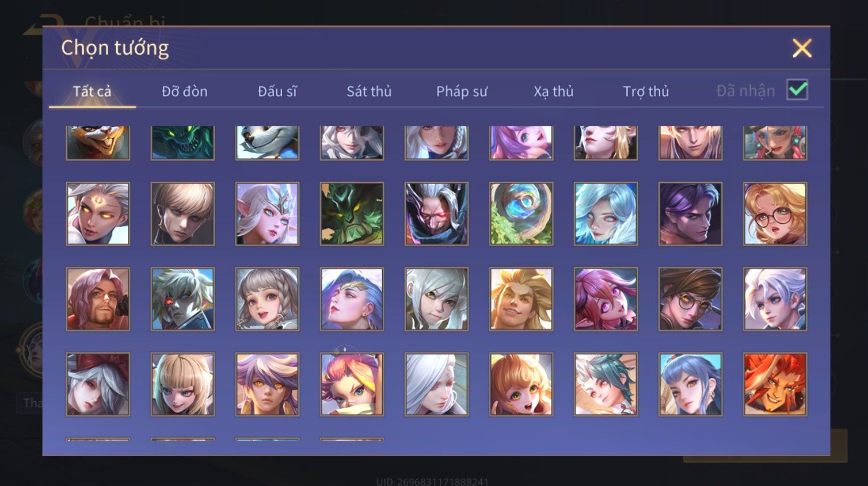Select the elf with silver crown
This screenshot has width=868, height=486.
tap(267, 214)
